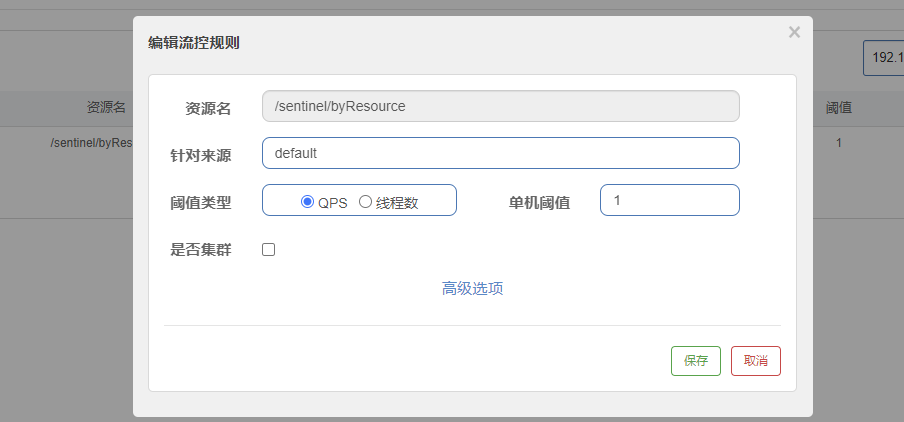This screenshot has height=422, width=904.
Task: Click the 针对来源 form label
Action: tap(200, 155)
